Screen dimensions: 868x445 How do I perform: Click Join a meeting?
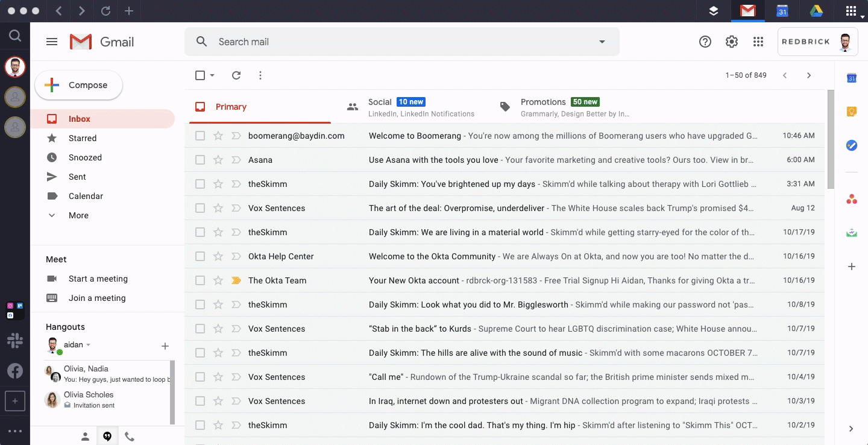coord(97,298)
